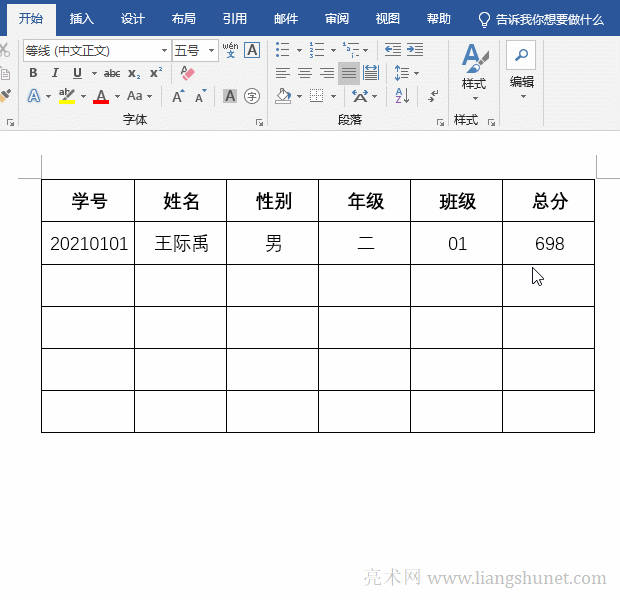Click 告诉我你想要做什么 search box

pyautogui.click(x=541, y=19)
